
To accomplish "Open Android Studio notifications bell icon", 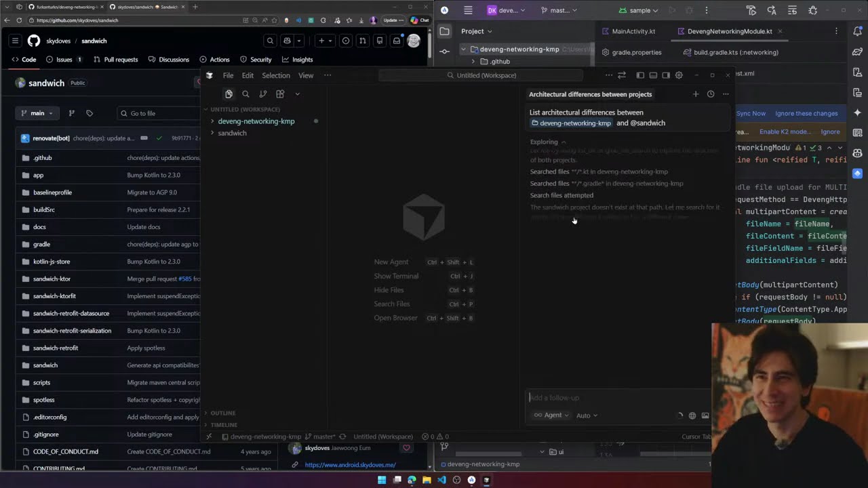I will 858,31.
